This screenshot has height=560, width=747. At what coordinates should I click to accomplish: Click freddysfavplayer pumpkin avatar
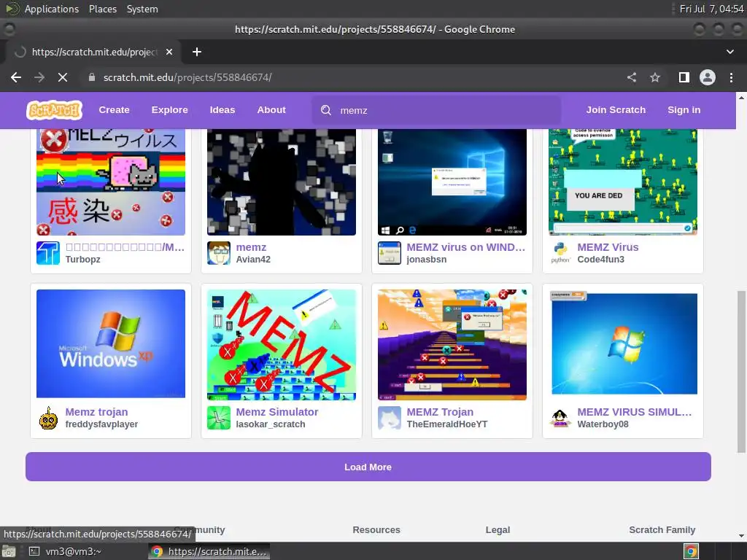tap(48, 418)
